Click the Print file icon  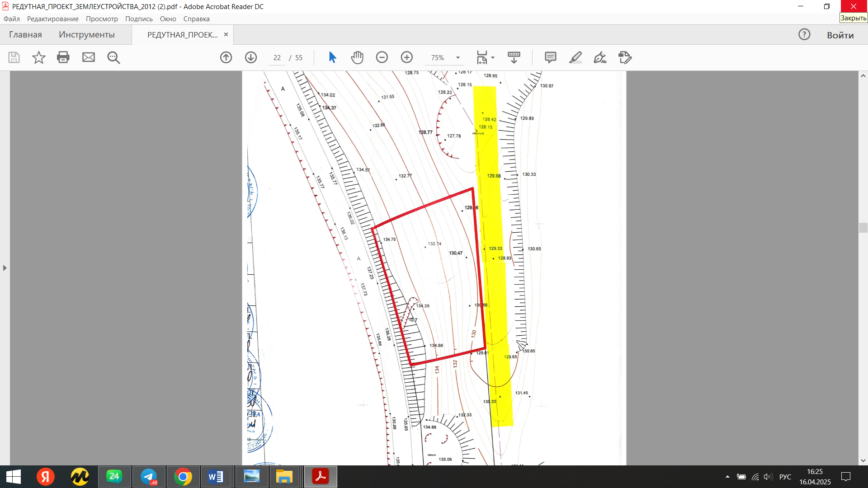click(63, 57)
